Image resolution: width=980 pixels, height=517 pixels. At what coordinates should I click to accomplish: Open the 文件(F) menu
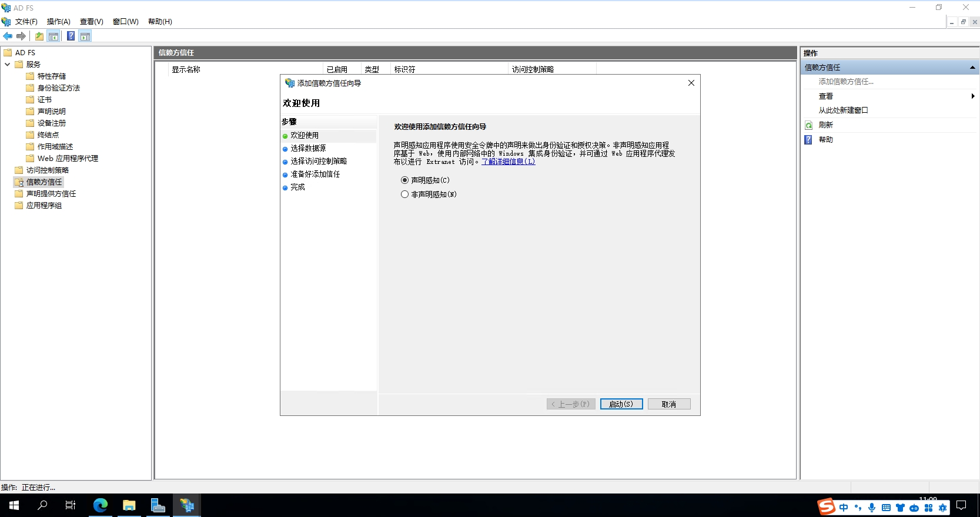tap(26, 22)
